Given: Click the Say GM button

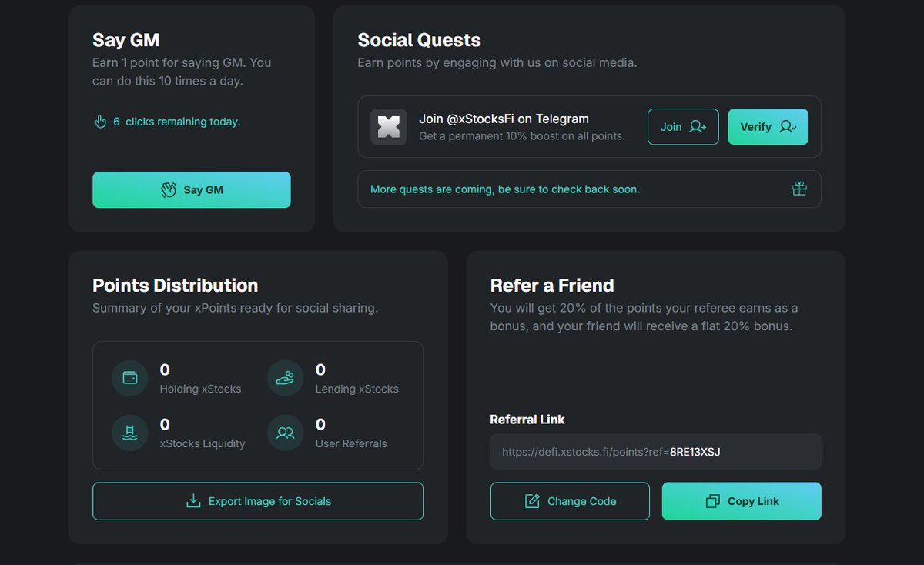Looking at the screenshot, I should 192,189.
